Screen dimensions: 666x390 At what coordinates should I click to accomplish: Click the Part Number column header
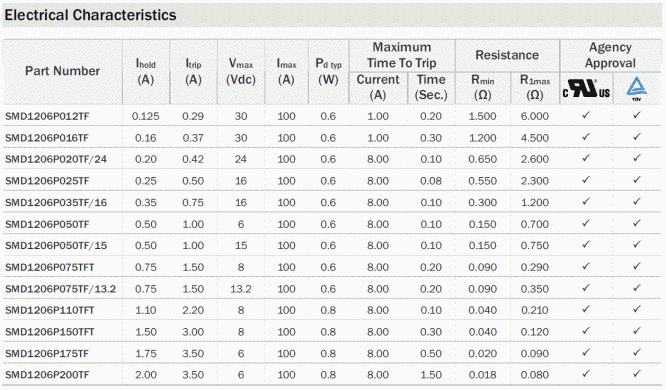[x=62, y=71]
